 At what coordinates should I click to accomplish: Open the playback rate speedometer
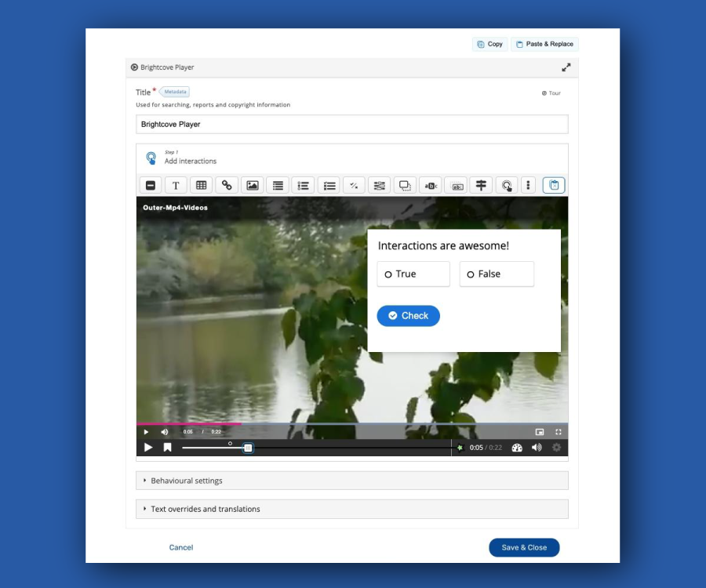point(516,448)
